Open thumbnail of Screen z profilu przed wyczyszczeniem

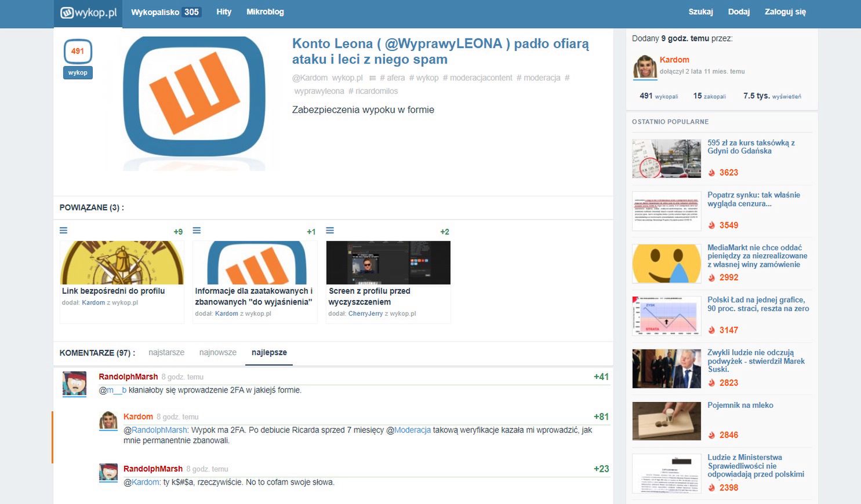coord(388,262)
